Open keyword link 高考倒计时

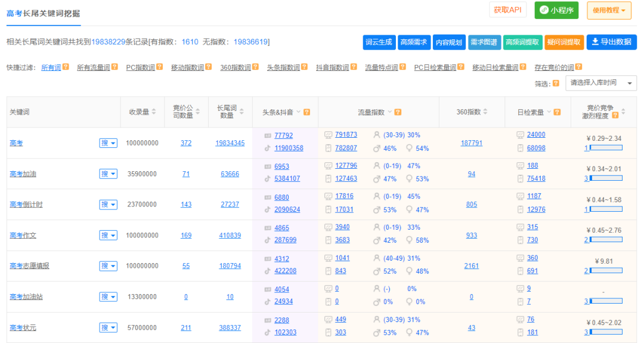click(x=26, y=205)
